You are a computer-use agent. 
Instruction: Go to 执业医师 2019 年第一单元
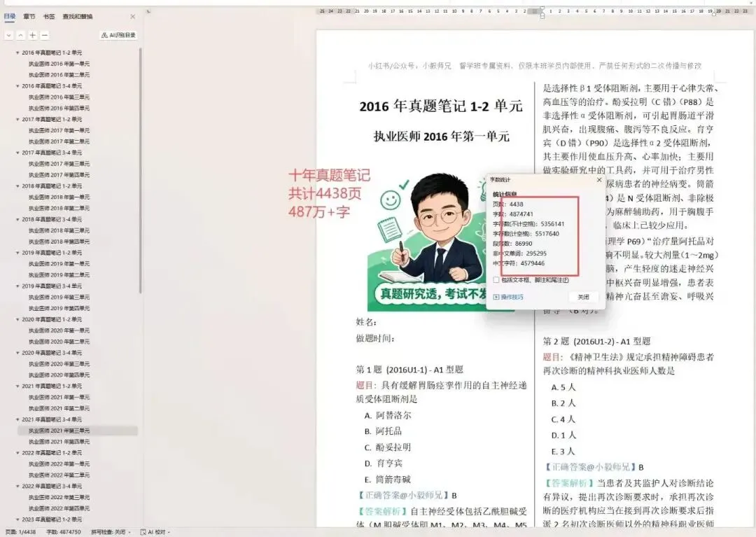(59, 264)
